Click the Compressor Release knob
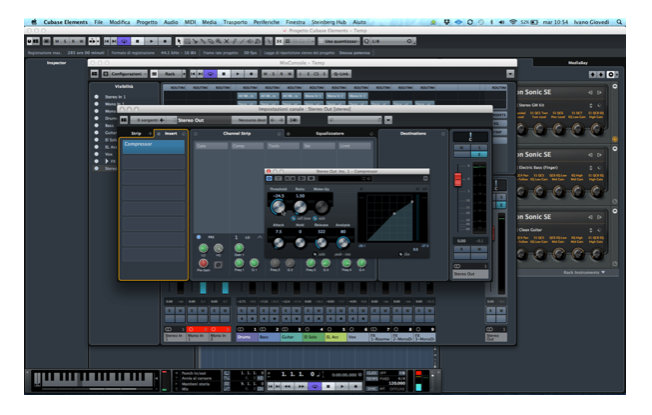This screenshot has height=415, width=652. click(321, 243)
